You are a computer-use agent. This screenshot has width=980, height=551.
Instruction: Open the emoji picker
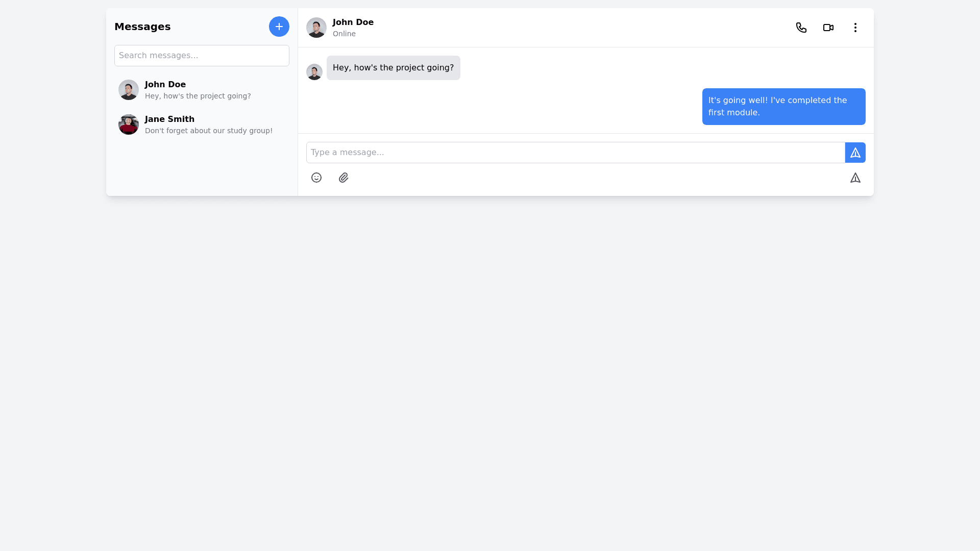click(x=316, y=178)
